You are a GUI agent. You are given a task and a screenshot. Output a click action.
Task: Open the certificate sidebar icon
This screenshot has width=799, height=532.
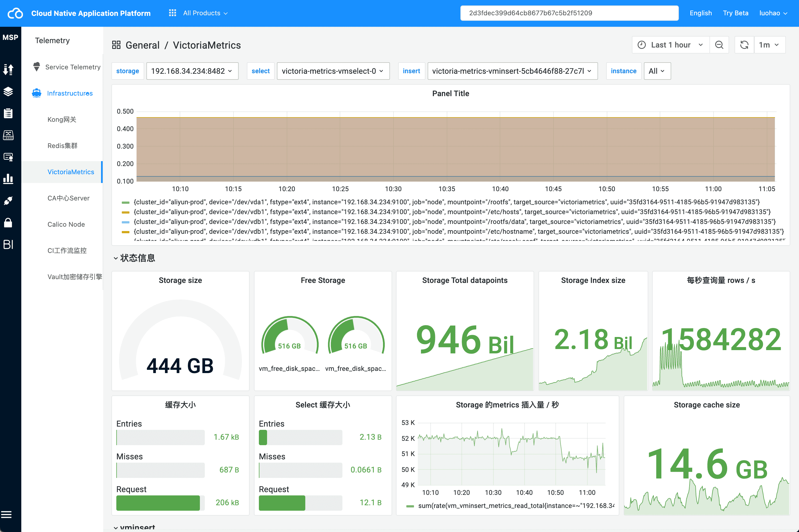[8, 157]
